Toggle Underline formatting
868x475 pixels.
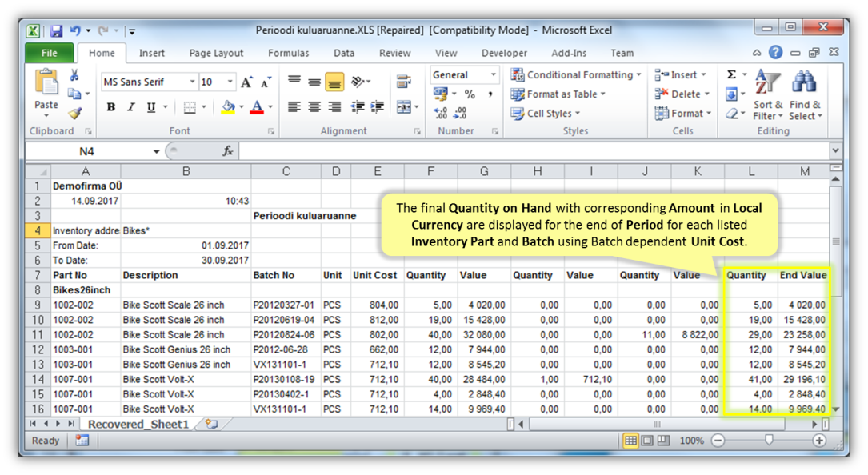(150, 107)
